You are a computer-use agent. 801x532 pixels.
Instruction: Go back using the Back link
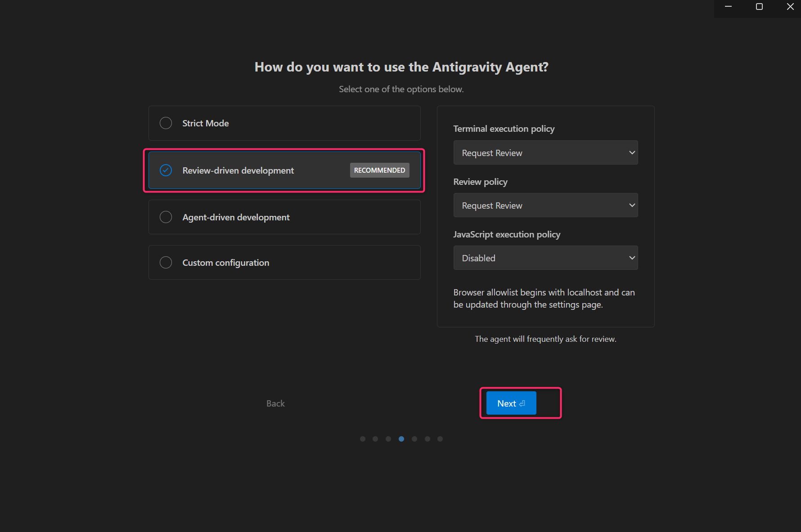[x=275, y=403]
